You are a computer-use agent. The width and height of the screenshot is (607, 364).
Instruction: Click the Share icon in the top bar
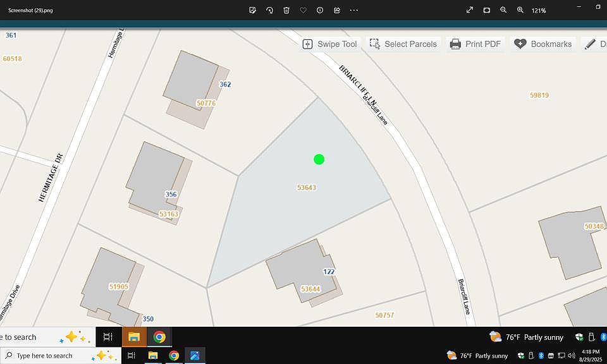coord(337,10)
